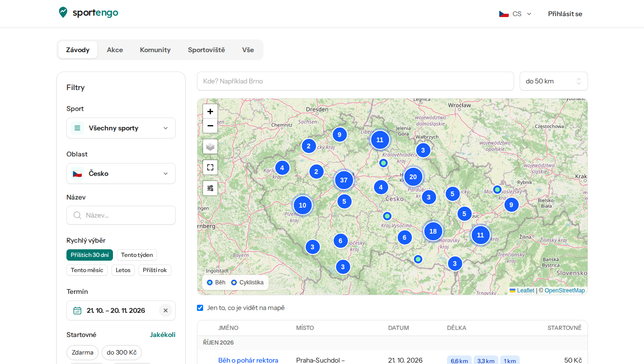Image resolution: width=644 pixels, height=364 pixels.
Task: Zoom out on the map
Action: pos(210,126)
